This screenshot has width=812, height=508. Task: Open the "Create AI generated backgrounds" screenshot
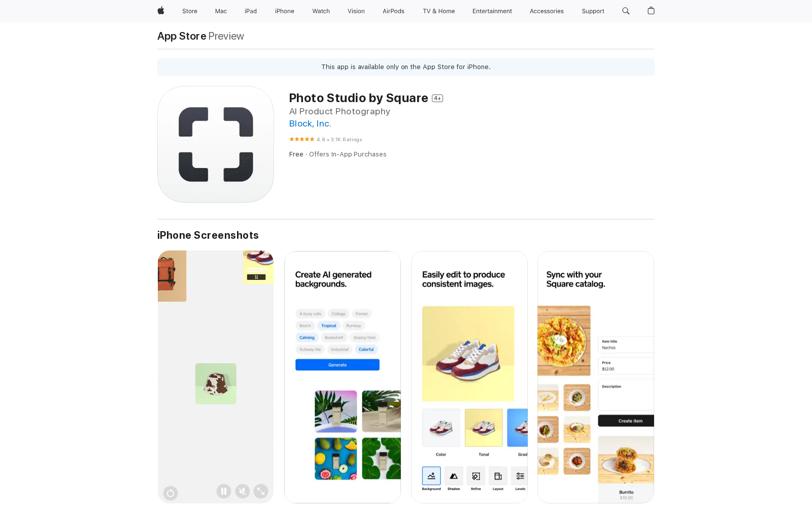point(343,377)
